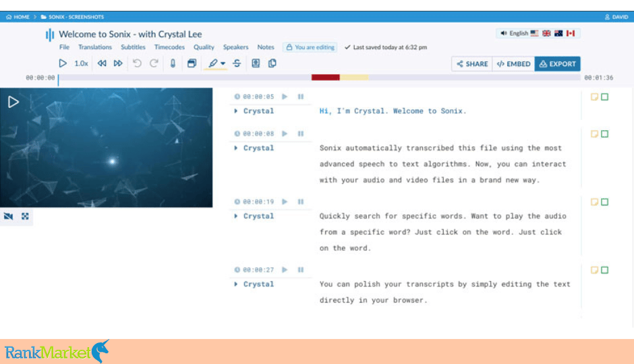Open the DAVID user account menu

pyautogui.click(x=616, y=17)
